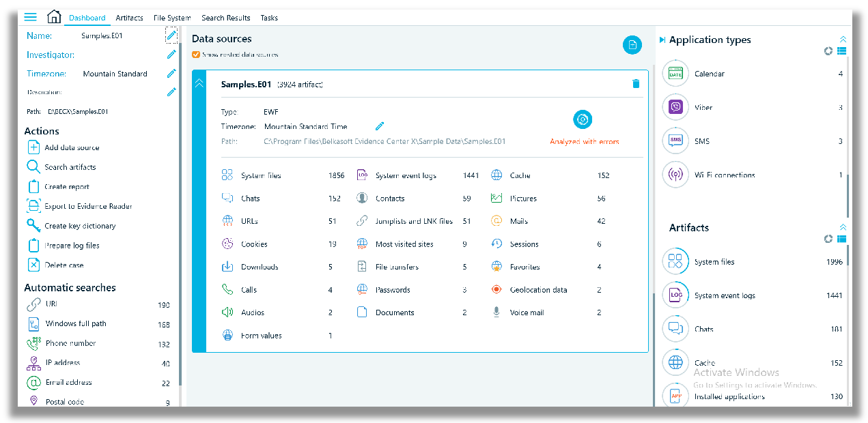Edit data source timezone pencil icon
This screenshot has width=868, height=423.
[x=380, y=126]
